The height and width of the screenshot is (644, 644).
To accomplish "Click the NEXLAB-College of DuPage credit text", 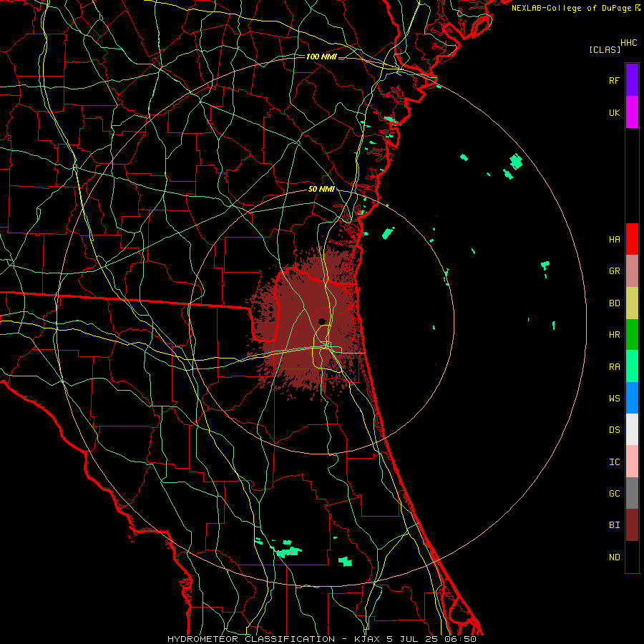I will (571, 8).
